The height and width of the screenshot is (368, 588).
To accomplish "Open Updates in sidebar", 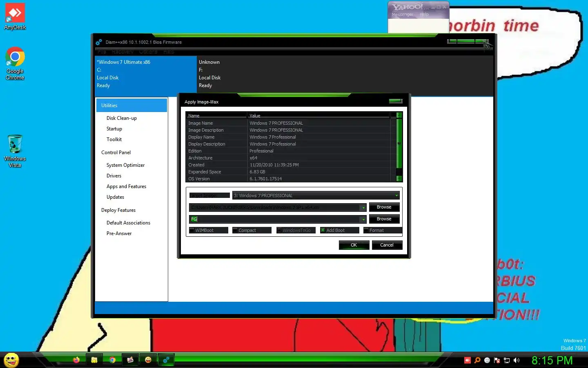I will pos(115,197).
